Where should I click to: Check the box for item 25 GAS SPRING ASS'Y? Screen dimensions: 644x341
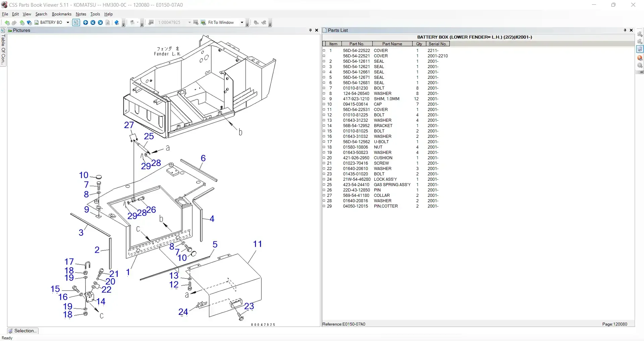click(x=324, y=185)
